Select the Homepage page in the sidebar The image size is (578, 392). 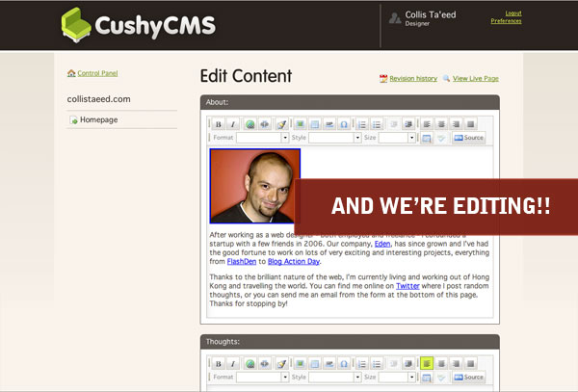[x=99, y=119]
